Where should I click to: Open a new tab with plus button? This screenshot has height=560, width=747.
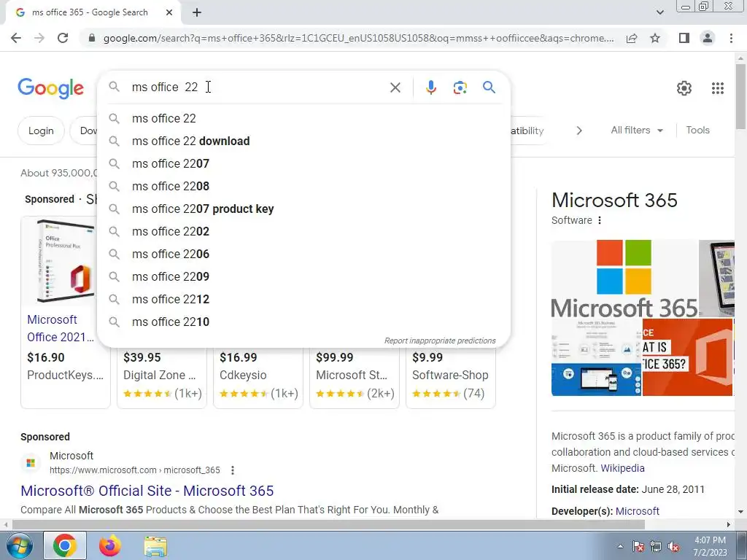coord(197,13)
